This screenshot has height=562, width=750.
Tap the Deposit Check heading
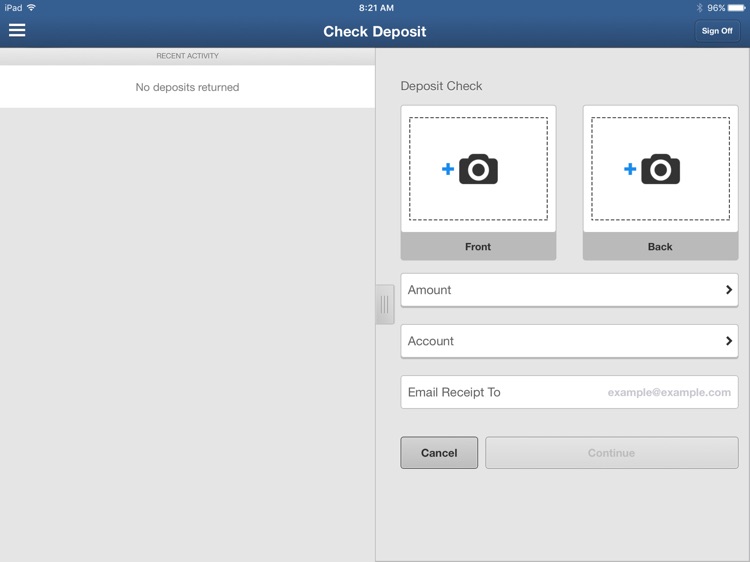point(441,86)
